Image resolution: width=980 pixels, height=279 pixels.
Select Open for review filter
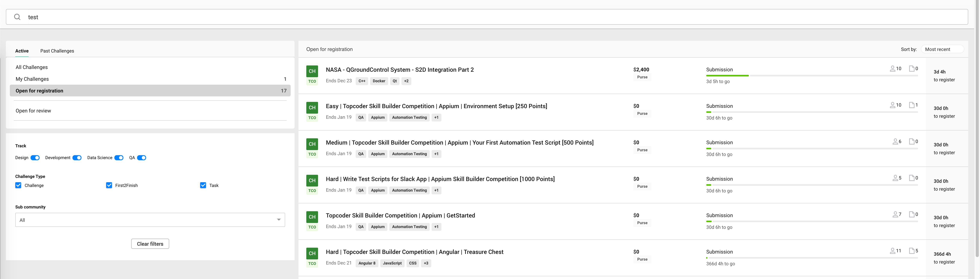pos(150,111)
